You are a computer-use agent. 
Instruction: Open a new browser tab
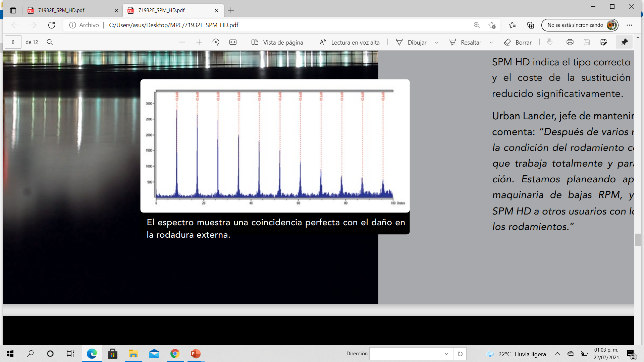click(x=231, y=10)
